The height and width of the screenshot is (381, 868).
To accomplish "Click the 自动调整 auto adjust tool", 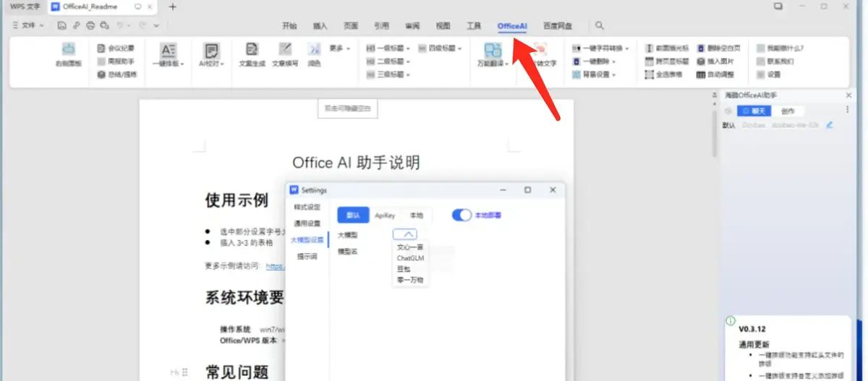I will pyautogui.click(x=715, y=74).
